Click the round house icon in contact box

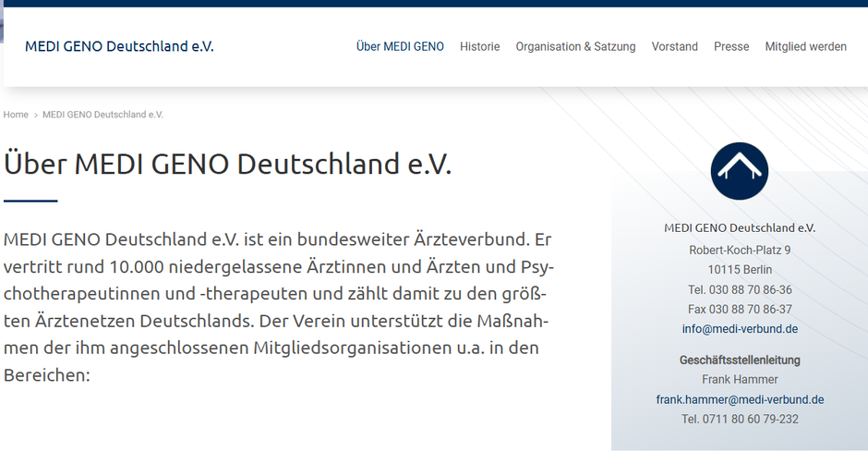coord(740,171)
